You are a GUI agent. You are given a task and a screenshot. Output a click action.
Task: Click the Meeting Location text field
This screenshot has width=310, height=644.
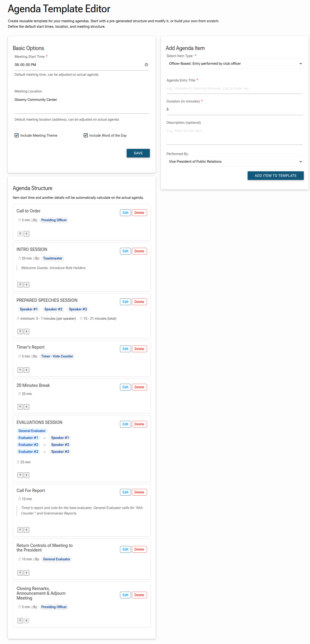coord(82,100)
